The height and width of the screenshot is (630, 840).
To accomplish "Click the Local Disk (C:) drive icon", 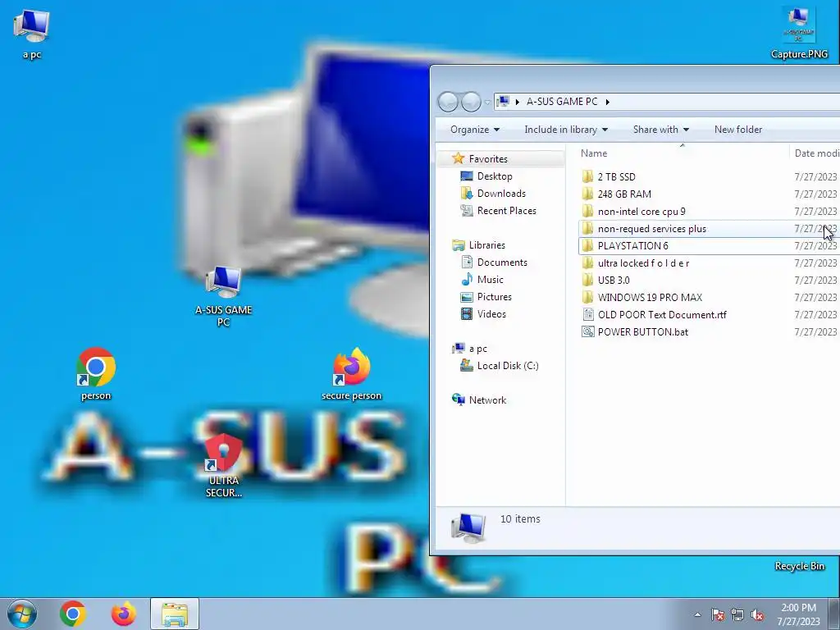I will tap(467, 365).
